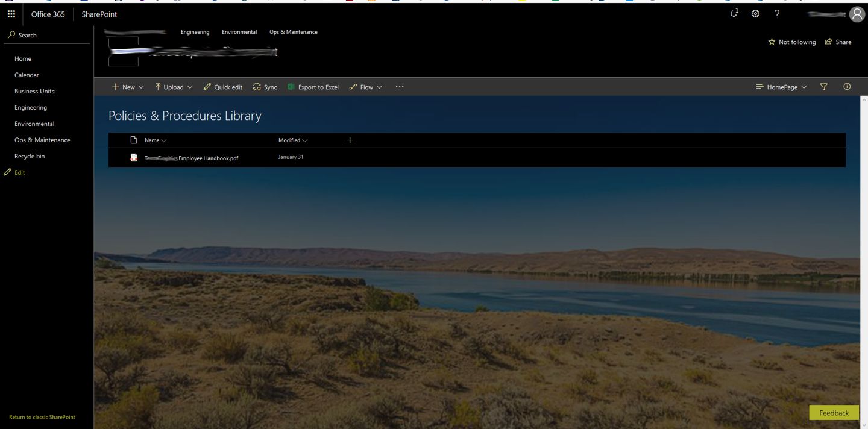Click the search magnifier icon
The image size is (868, 429).
pos(11,35)
